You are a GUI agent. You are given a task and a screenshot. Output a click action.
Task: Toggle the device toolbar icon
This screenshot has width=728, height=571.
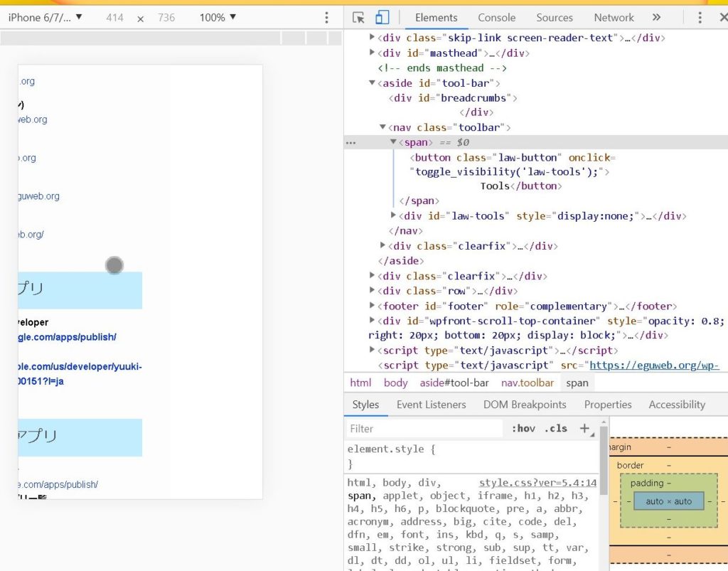point(382,18)
